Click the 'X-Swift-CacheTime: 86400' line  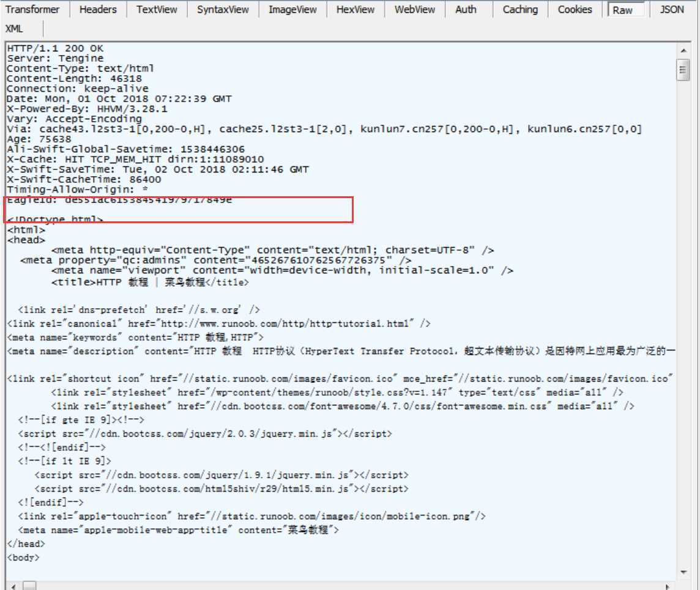(x=84, y=179)
